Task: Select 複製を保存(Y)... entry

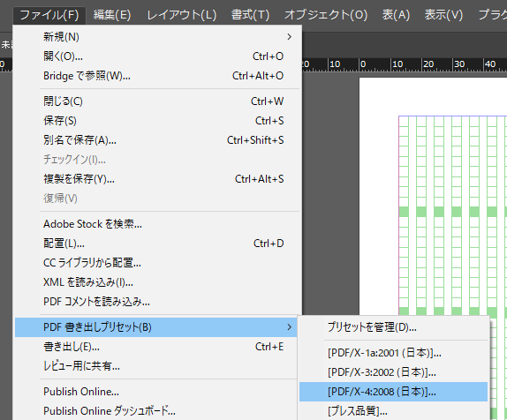Action: point(156,178)
